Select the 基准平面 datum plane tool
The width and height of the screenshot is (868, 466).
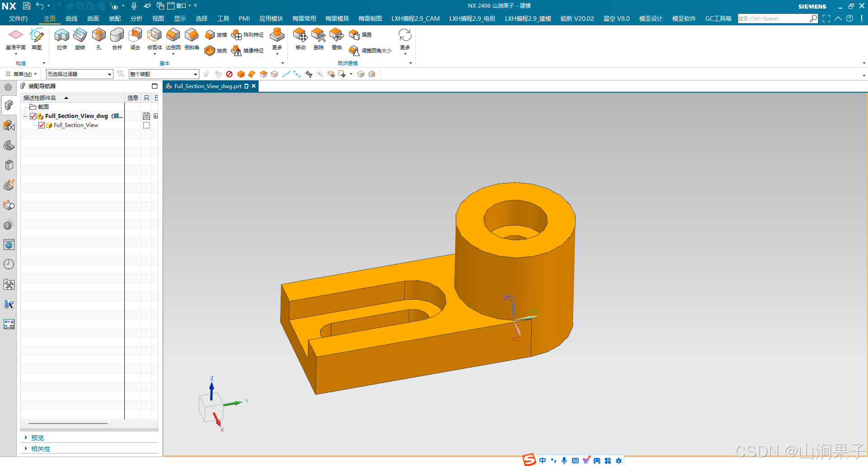tap(15, 38)
